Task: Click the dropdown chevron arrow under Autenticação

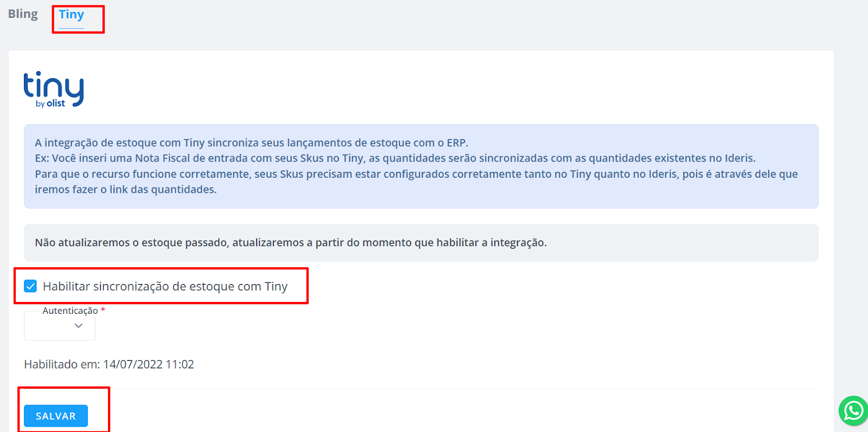Action: point(79,326)
